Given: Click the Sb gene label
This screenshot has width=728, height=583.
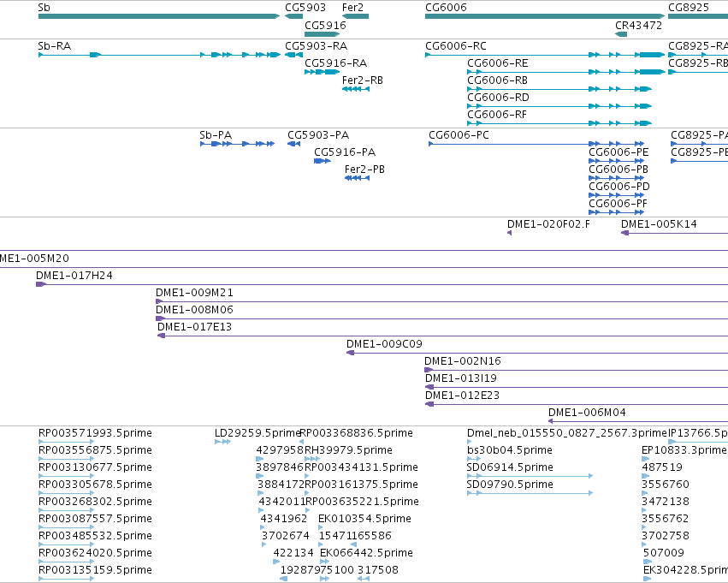Looking at the screenshot, I should [x=44, y=8].
